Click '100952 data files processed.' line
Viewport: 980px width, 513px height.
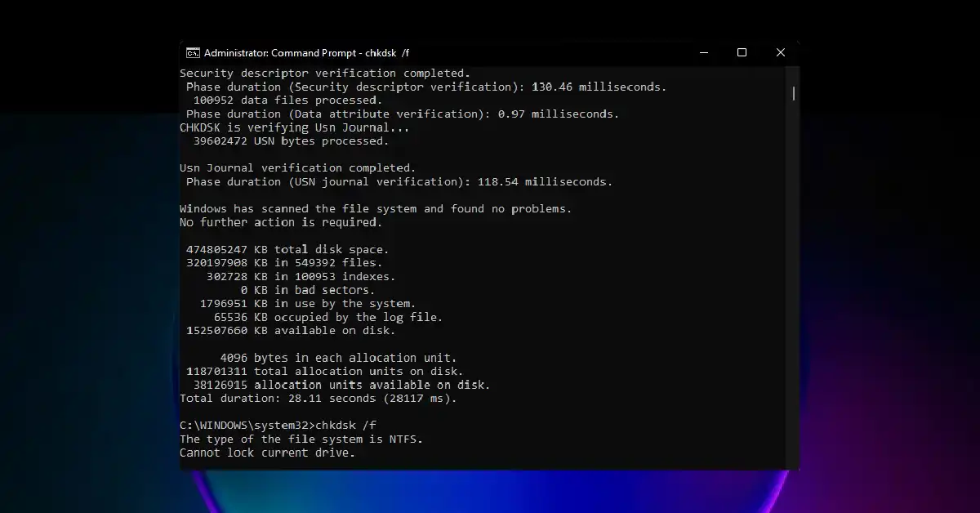[x=287, y=100]
